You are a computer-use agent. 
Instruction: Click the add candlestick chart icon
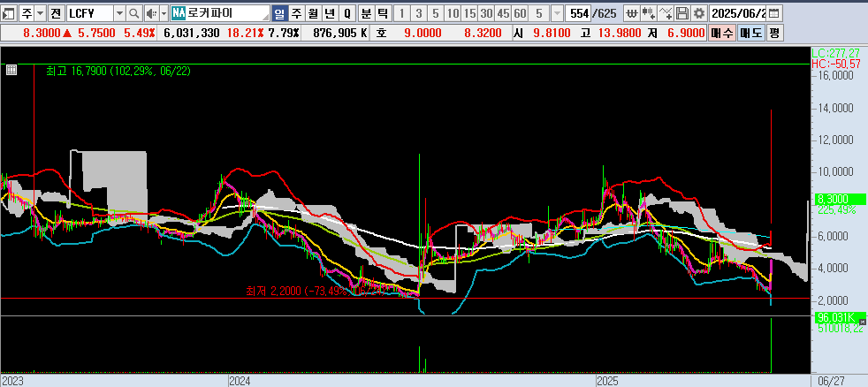click(x=649, y=12)
